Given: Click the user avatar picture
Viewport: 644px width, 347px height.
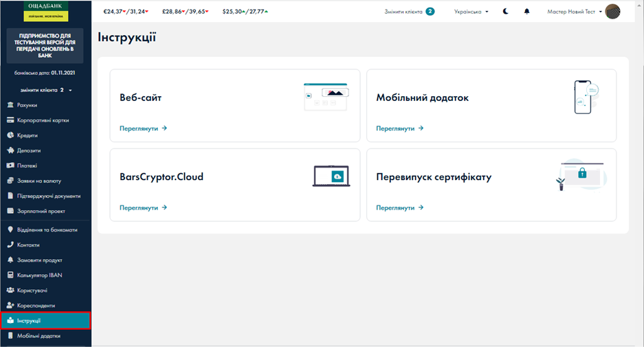Looking at the screenshot, I should (612, 12).
